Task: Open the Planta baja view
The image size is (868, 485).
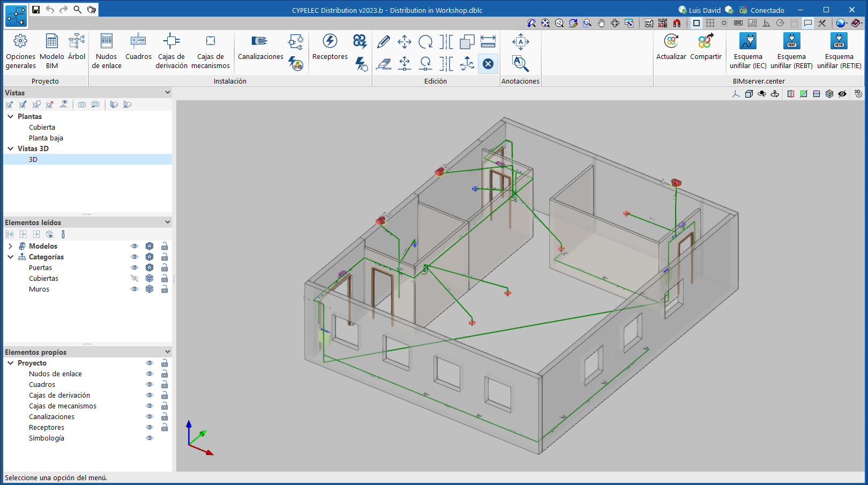Action: (x=46, y=138)
